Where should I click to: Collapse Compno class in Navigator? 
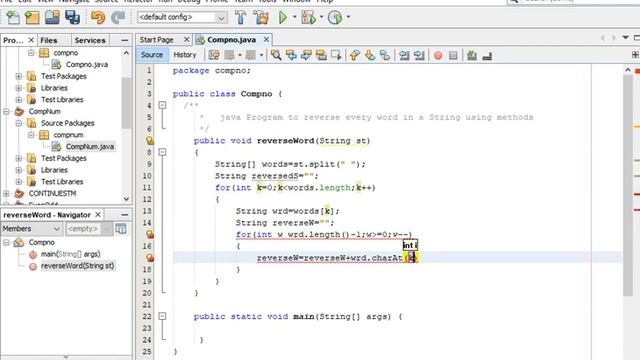point(7,242)
